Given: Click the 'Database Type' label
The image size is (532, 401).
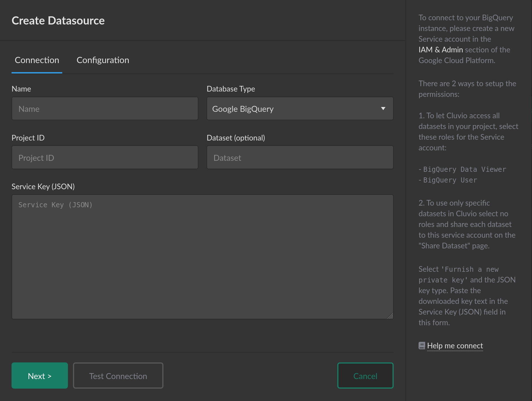Looking at the screenshot, I should tap(231, 89).
